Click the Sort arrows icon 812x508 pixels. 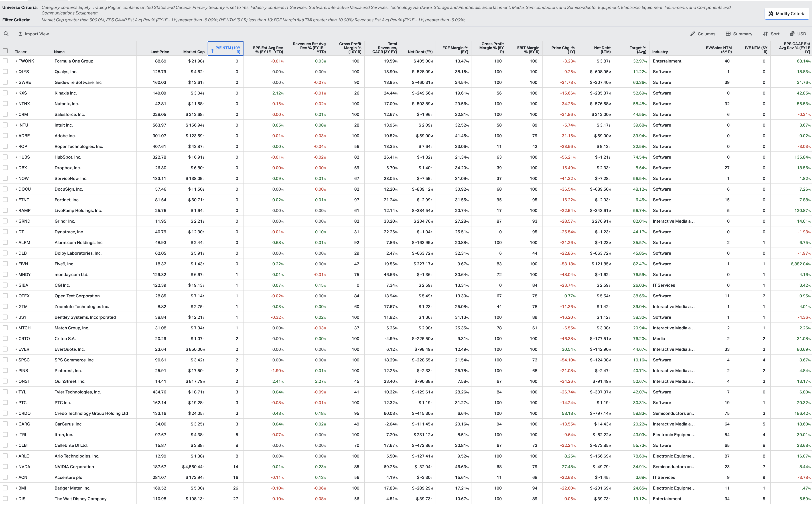click(x=765, y=34)
